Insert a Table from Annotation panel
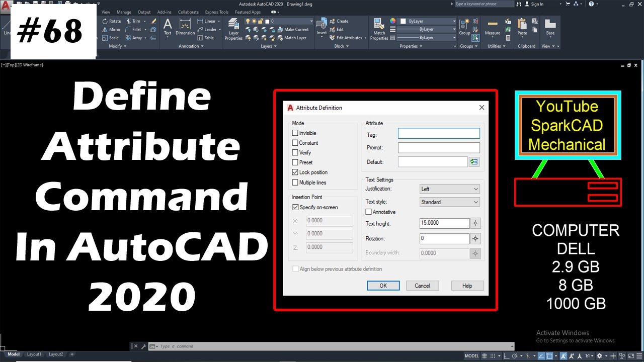The image size is (644, 362). [x=206, y=38]
